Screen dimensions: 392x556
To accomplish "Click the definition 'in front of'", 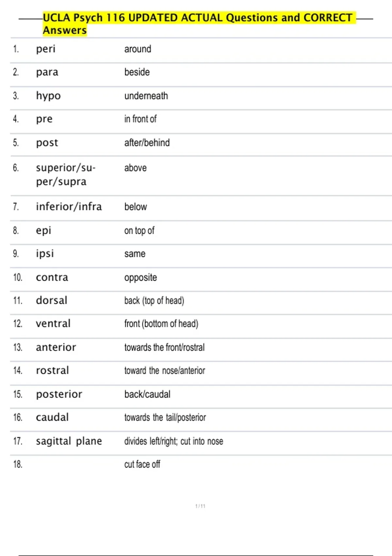I will 140,119.
